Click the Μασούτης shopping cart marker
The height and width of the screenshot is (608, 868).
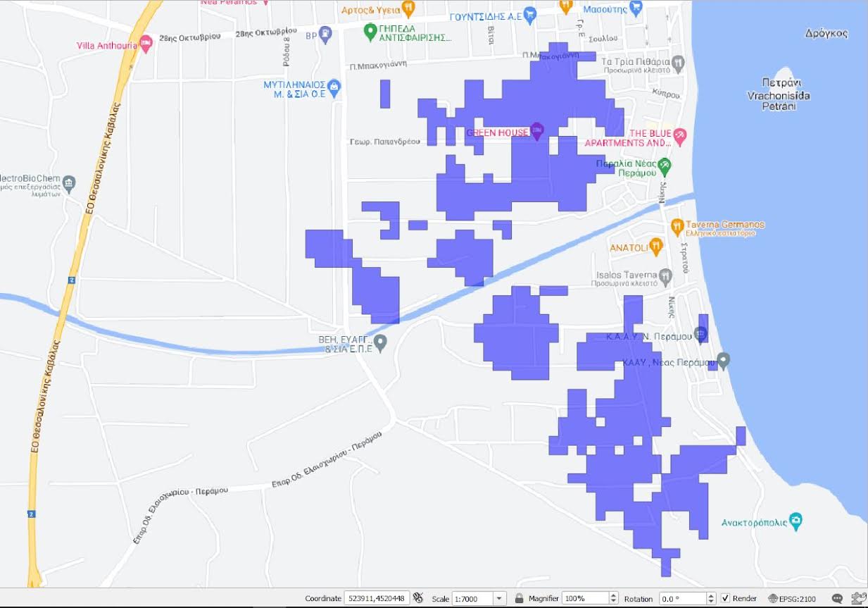pyautogui.click(x=636, y=8)
